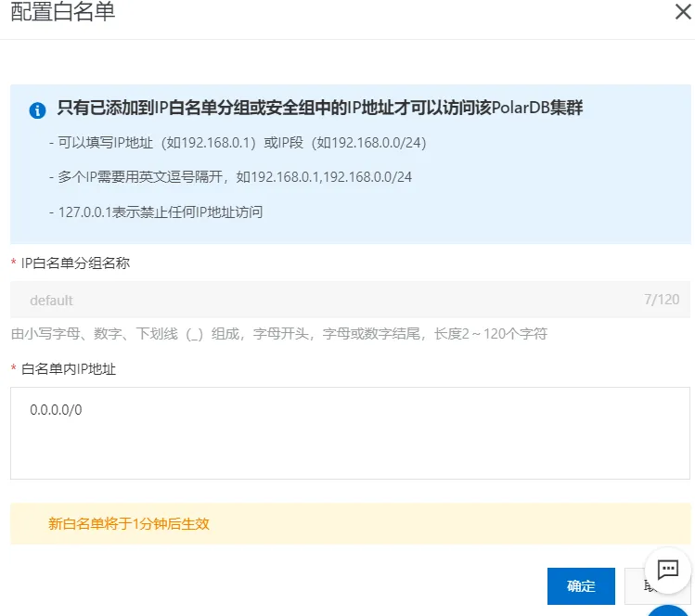
Task: Close the 配置白名单 dialog
Action: 683,11
